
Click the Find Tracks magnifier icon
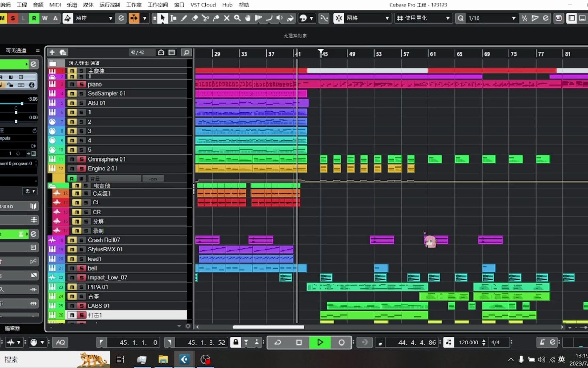click(186, 52)
